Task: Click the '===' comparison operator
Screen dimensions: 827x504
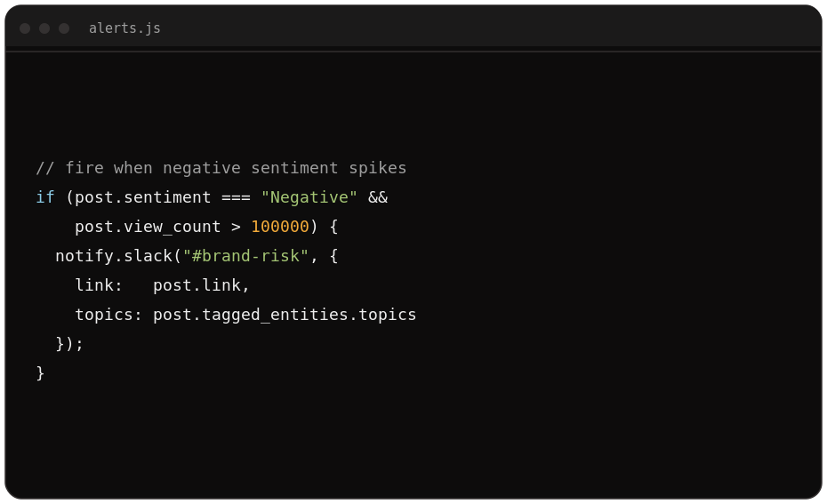Action: [236, 198]
